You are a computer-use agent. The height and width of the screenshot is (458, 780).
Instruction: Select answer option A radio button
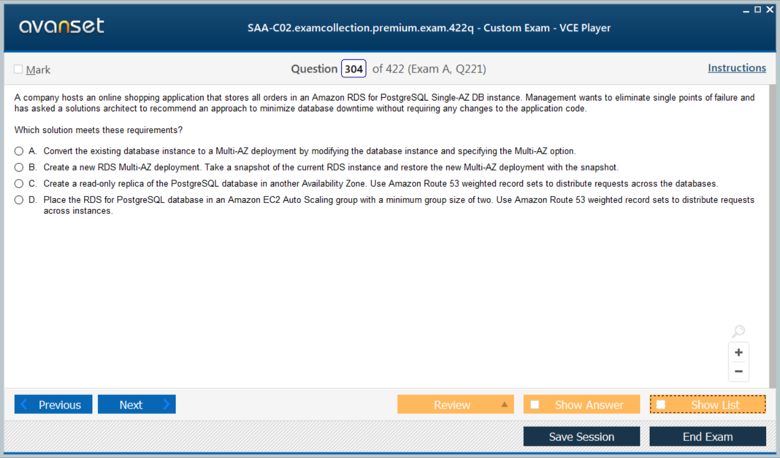(x=19, y=151)
